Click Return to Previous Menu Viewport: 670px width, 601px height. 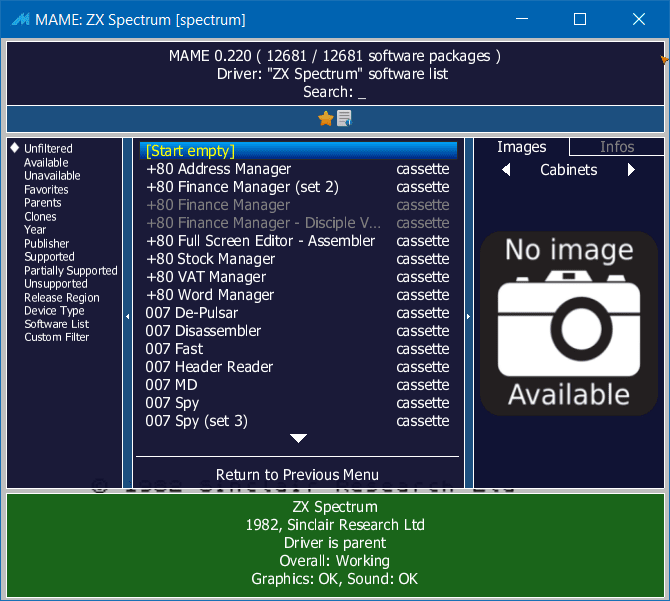tap(297, 475)
